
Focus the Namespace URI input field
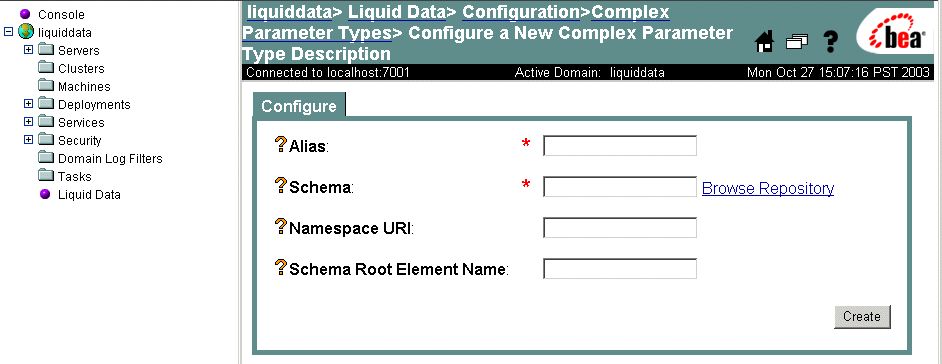tap(620, 228)
